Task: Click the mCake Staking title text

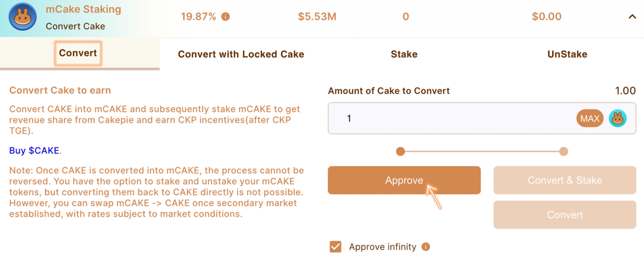Action: (x=83, y=9)
